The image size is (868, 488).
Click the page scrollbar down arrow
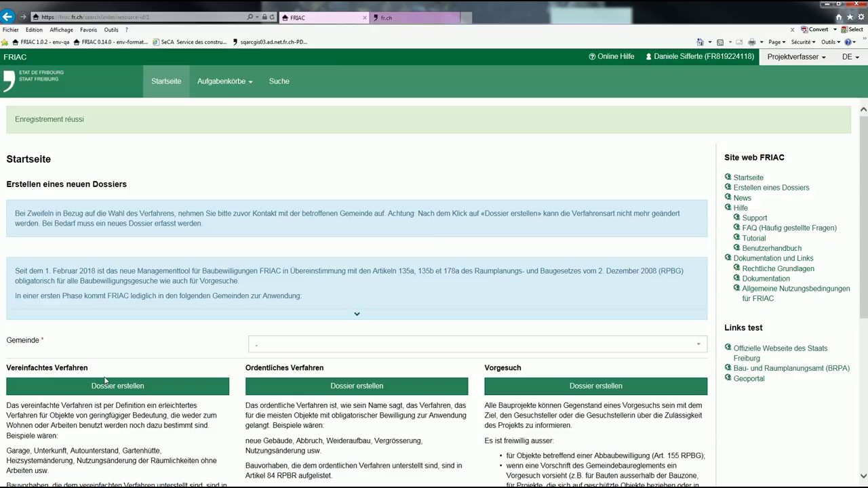863,475
